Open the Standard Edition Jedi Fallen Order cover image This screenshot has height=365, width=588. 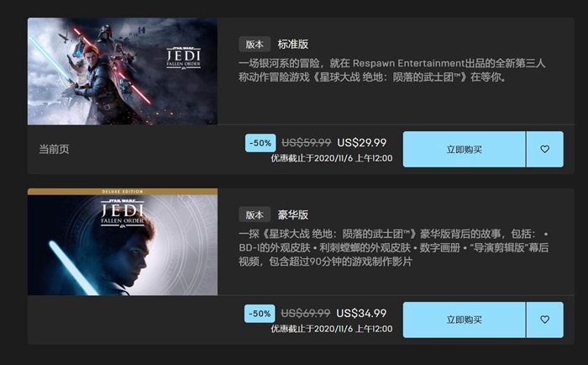[x=123, y=71]
